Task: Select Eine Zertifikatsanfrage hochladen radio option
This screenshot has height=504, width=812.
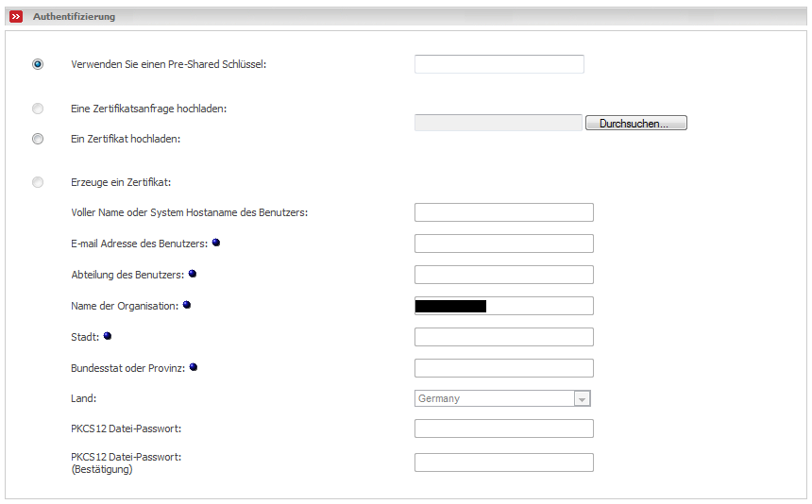Action: click(x=38, y=109)
